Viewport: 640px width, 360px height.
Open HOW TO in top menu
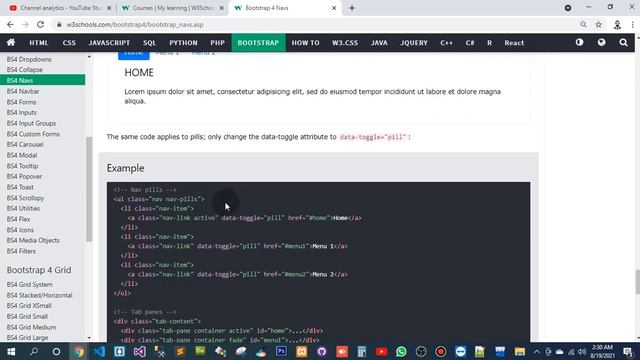(305, 42)
